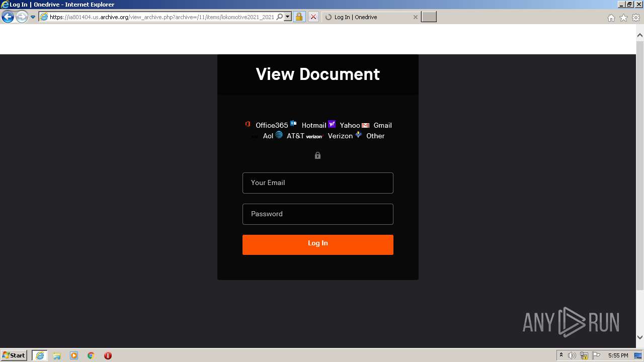The image size is (644, 362).
Task: Click the 'Office365' provider label
Action: point(272,125)
